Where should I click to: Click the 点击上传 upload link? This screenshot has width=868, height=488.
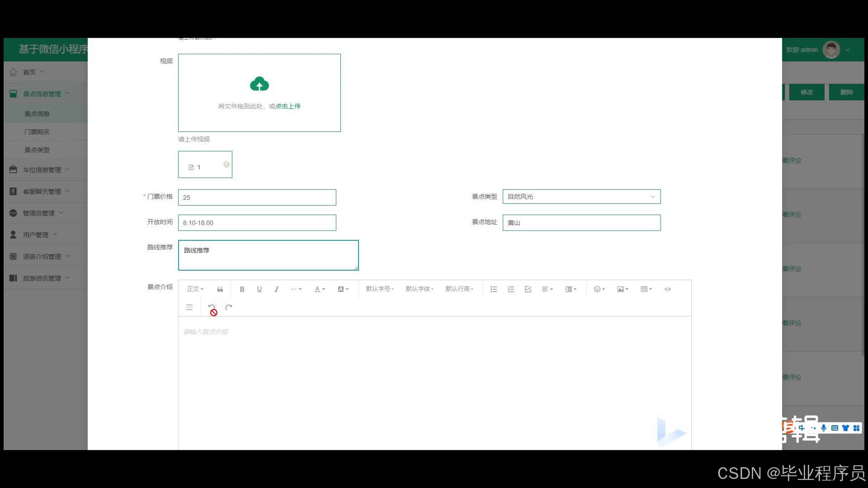click(288, 106)
